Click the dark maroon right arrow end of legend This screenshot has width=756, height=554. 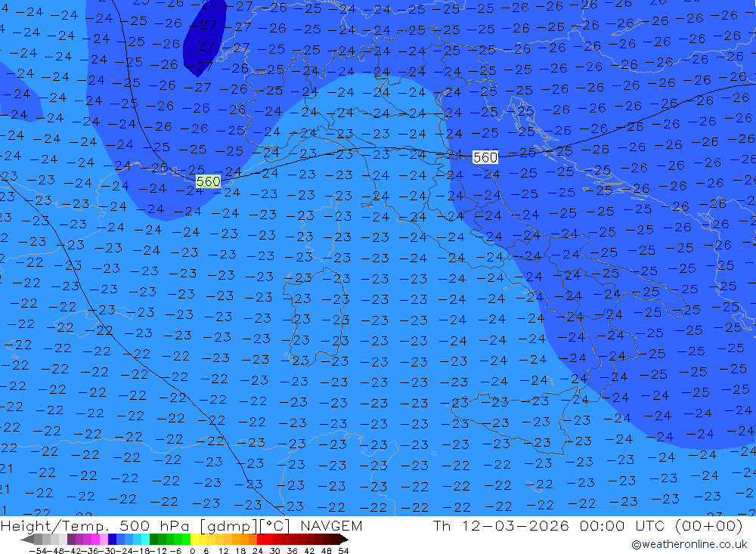pyautogui.click(x=344, y=540)
